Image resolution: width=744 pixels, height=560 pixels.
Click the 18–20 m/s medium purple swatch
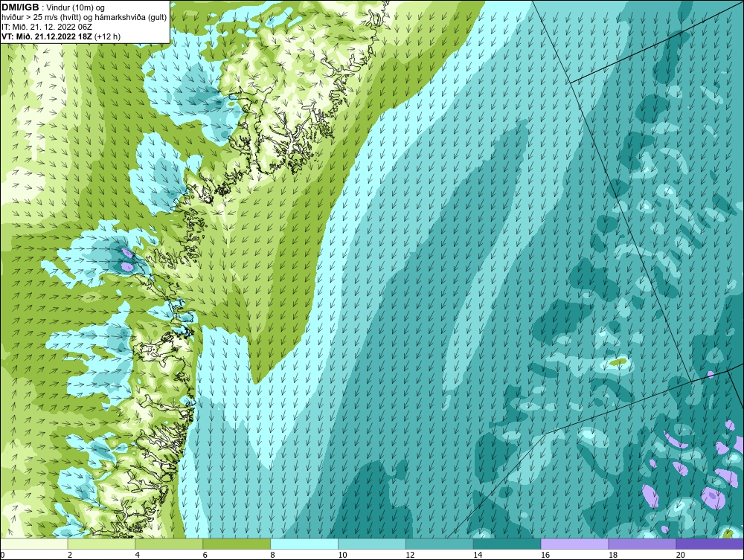coord(642,544)
